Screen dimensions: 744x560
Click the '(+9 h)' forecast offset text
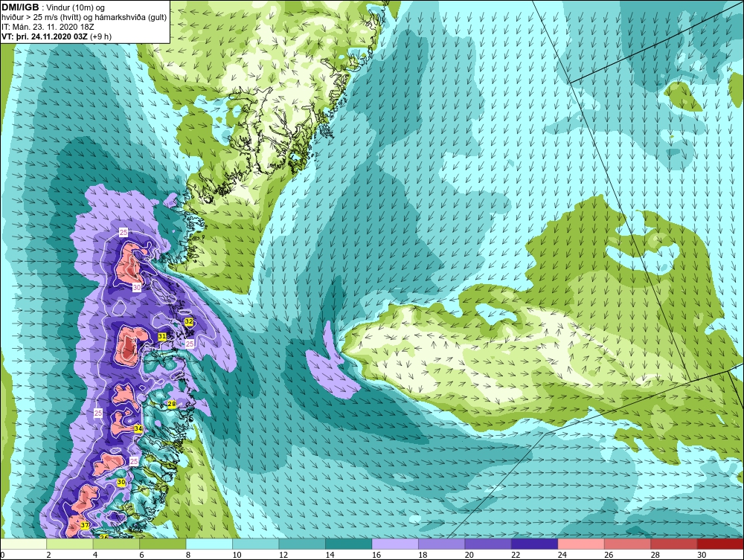(x=100, y=36)
